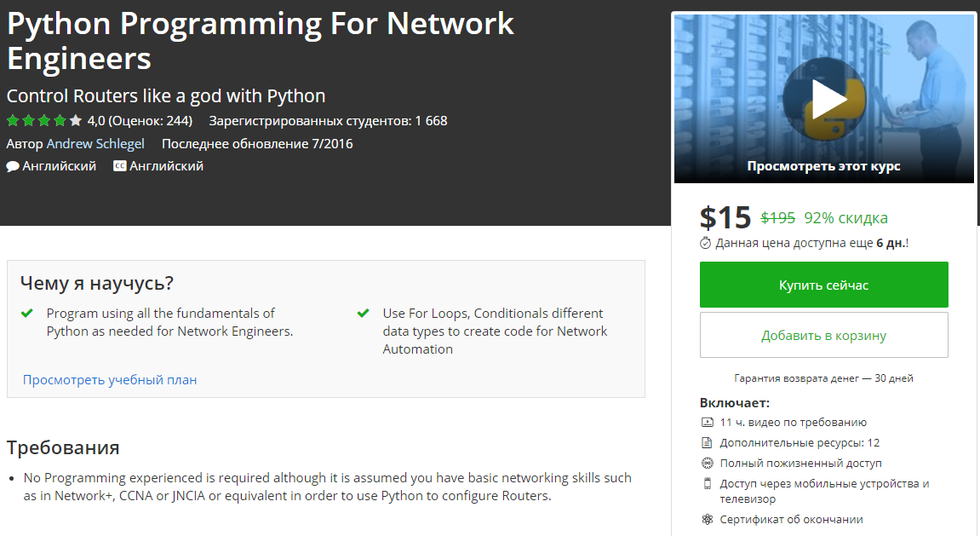Image resolution: width=980 pixels, height=536 pixels.
Task: Click the Просмотреть этот курс preview thumbnail
Action: (823, 166)
